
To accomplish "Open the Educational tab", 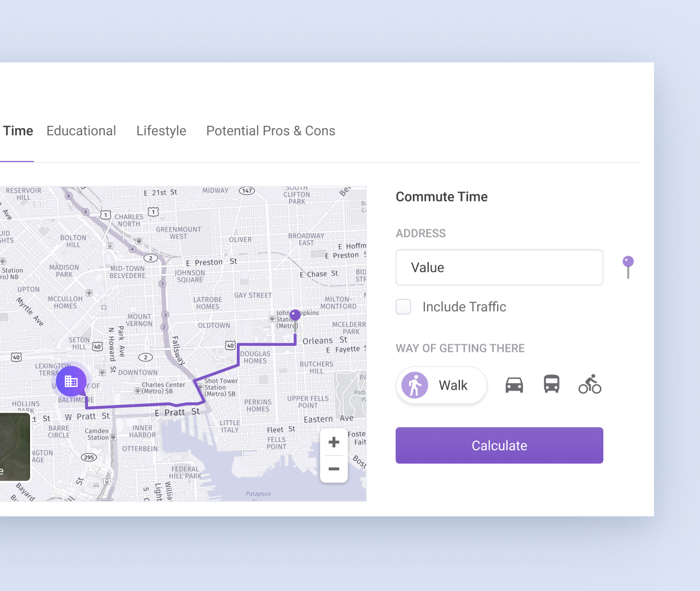I will [81, 131].
